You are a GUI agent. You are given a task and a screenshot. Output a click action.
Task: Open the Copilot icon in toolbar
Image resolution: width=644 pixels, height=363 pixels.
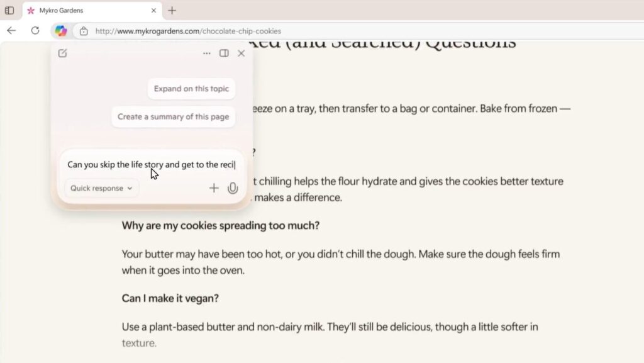(x=61, y=31)
